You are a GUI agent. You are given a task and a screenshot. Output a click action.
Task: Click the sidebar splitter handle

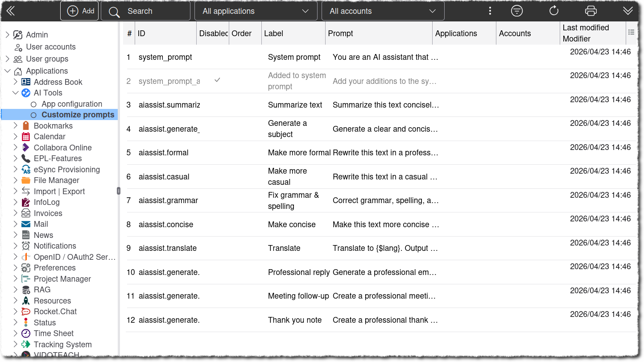tap(119, 191)
